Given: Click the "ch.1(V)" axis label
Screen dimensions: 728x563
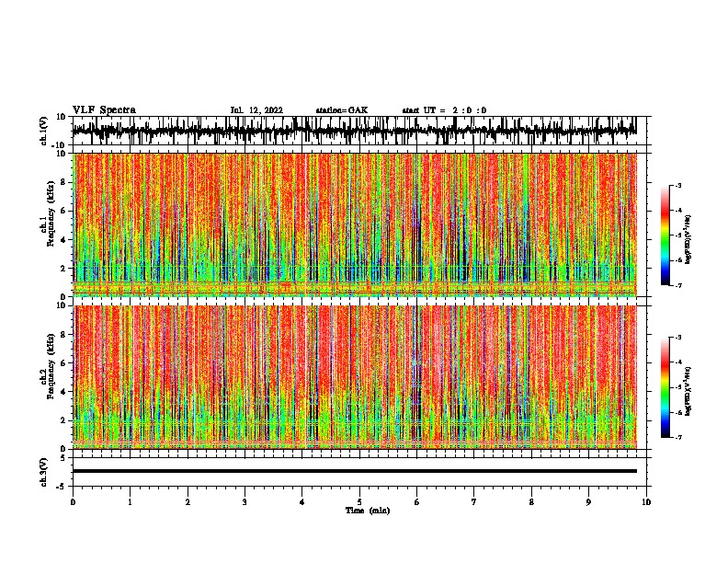Looking at the screenshot, I should tap(44, 131).
